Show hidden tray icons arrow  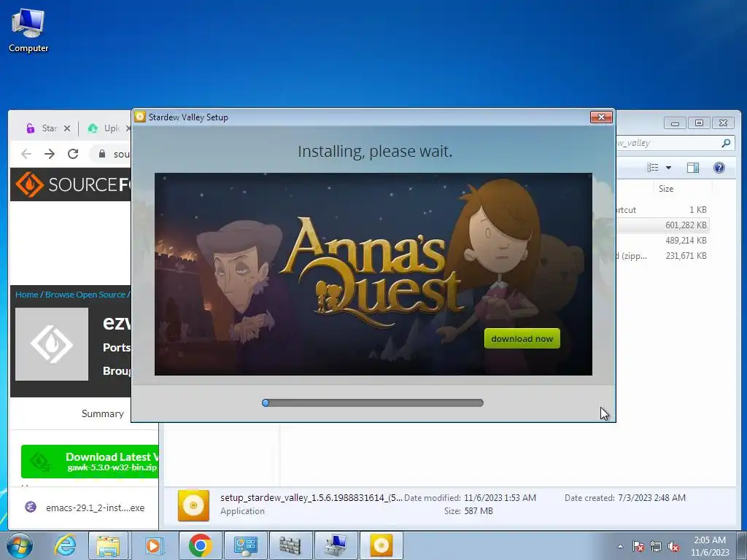[x=620, y=546]
